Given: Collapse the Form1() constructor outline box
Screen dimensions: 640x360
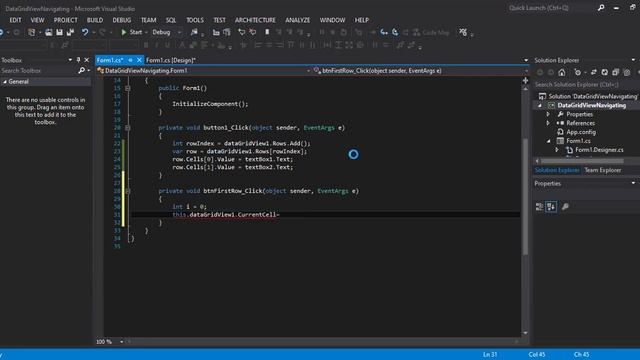Looking at the screenshot, I should pyautogui.click(x=128, y=88).
